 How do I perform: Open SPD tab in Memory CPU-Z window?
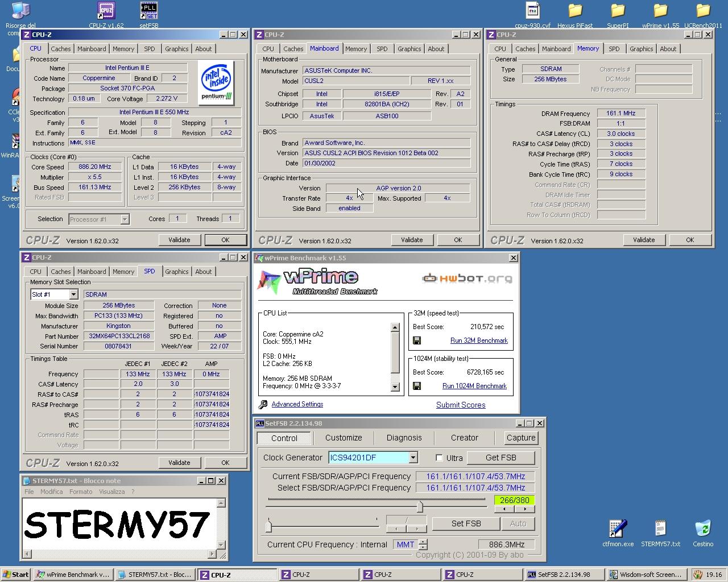[614, 49]
